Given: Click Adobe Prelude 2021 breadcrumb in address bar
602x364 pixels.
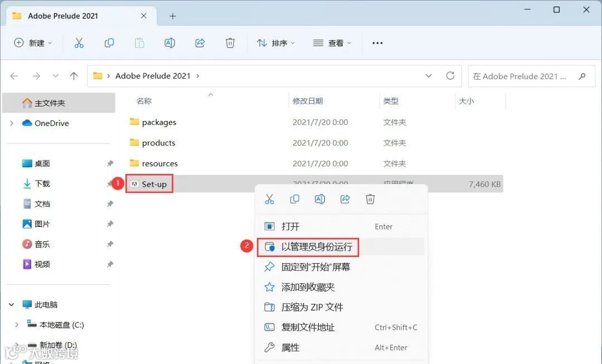Looking at the screenshot, I should click(x=153, y=76).
